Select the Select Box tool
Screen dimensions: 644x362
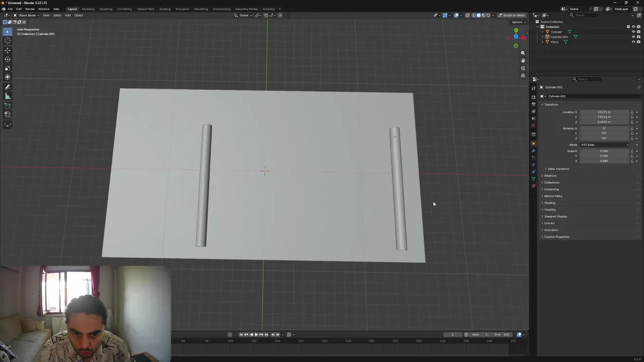click(x=8, y=32)
